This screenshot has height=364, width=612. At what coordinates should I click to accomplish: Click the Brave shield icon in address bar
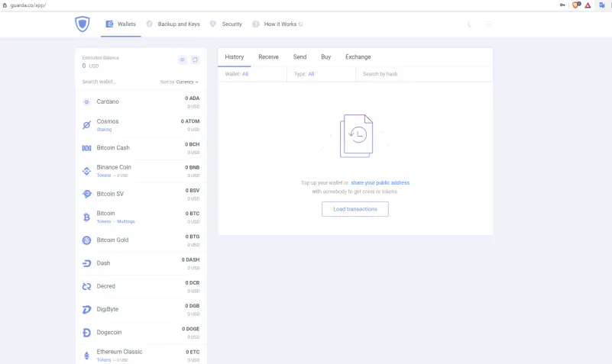point(575,5)
